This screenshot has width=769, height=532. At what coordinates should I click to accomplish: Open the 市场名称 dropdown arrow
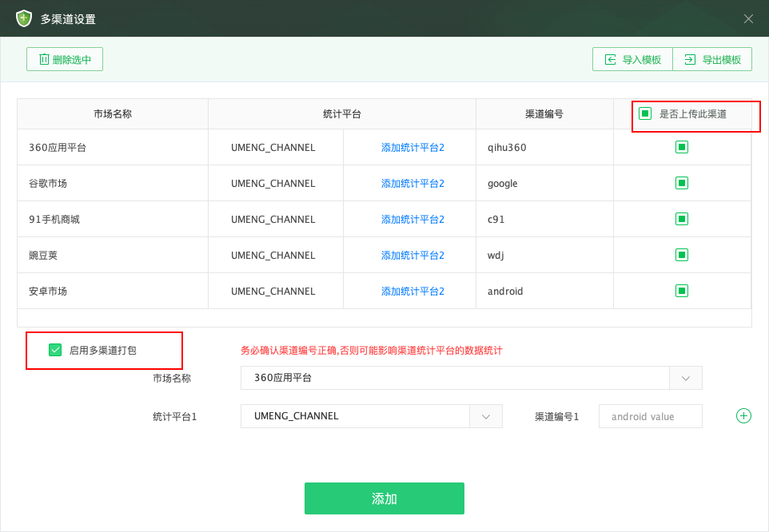point(686,378)
